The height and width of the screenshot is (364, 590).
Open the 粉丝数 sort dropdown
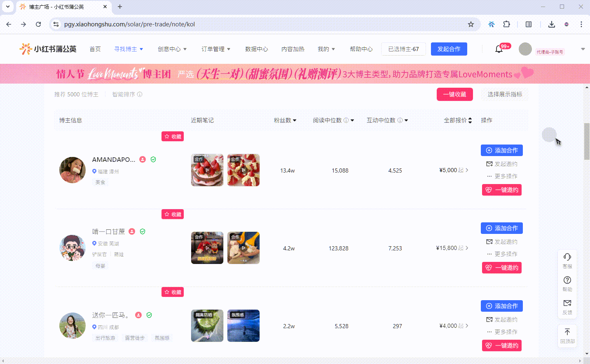(x=285, y=120)
